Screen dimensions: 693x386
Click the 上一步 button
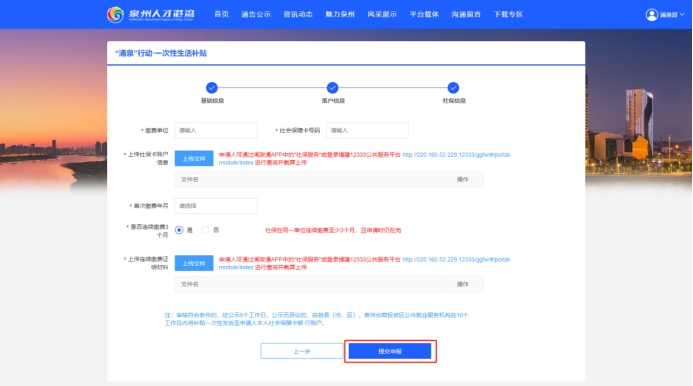tap(302, 351)
